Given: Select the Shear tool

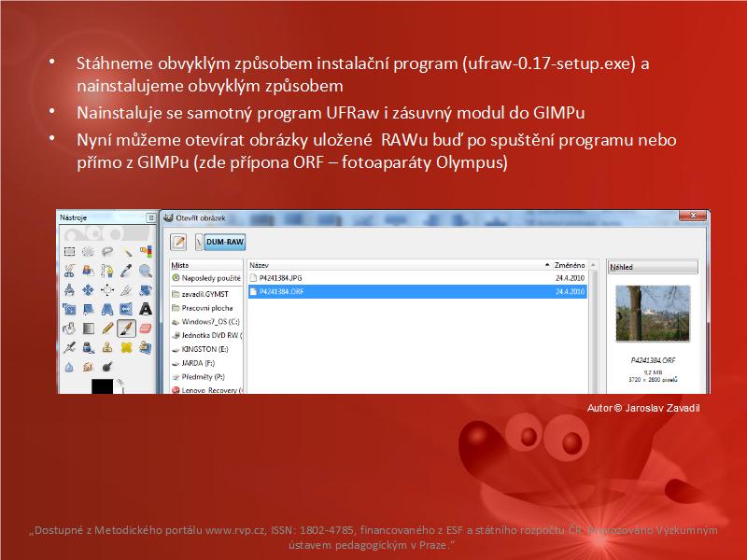Looking at the screenshot, I should point(88,309).
